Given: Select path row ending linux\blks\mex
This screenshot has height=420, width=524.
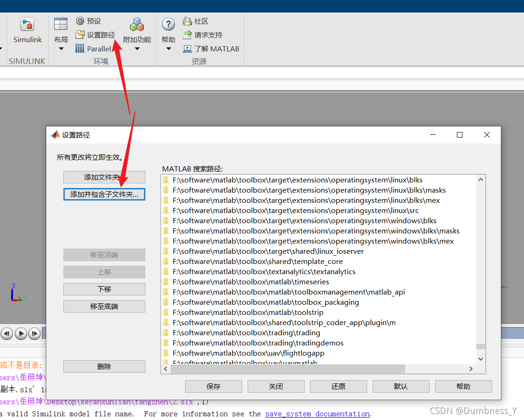Looking at the screenshot, I should point(319,201).
